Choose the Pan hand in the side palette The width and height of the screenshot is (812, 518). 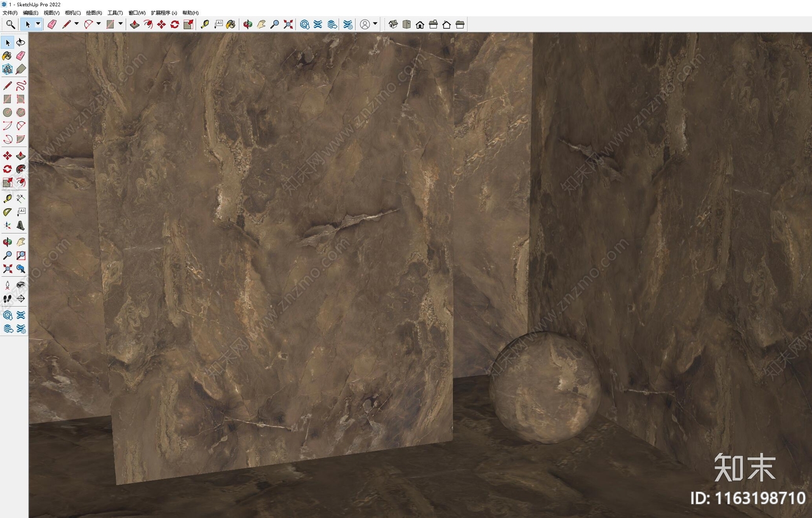click(x=21, y=242)
